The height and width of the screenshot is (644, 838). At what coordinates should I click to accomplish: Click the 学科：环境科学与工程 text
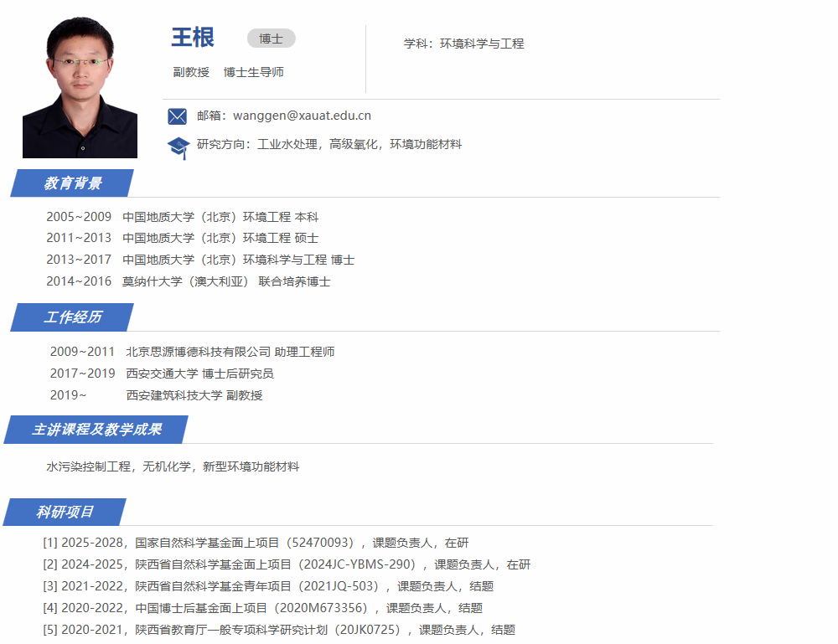pos(463,44)
